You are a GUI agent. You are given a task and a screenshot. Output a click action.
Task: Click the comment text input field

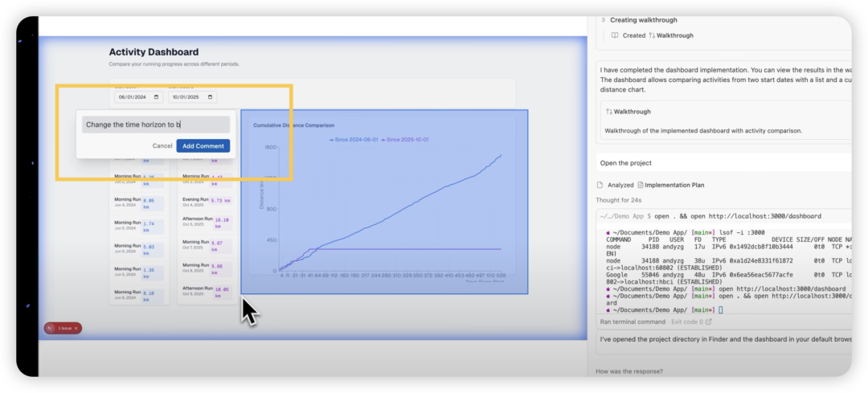tap(156, 125)
